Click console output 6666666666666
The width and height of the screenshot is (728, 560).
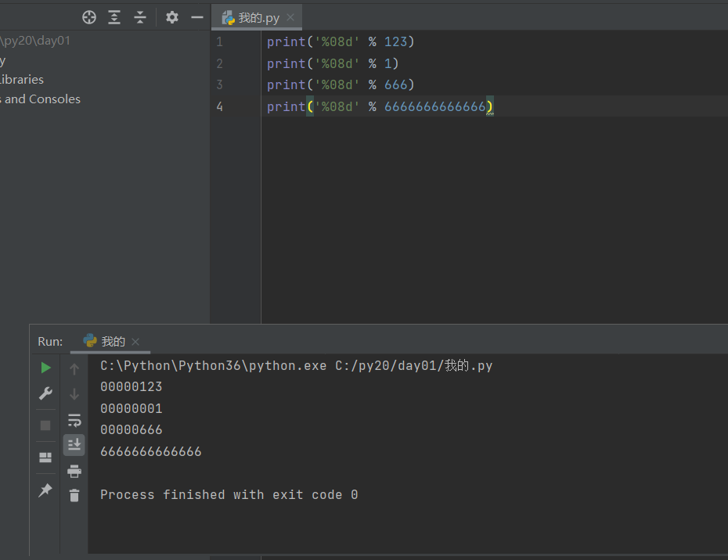(x=151, y=452)
